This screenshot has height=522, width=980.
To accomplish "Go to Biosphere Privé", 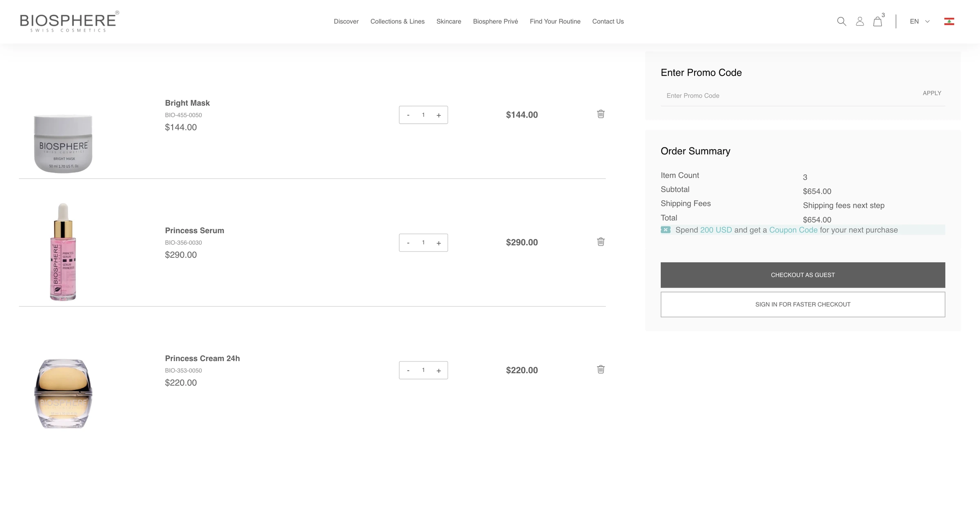I will pos(495,21).
